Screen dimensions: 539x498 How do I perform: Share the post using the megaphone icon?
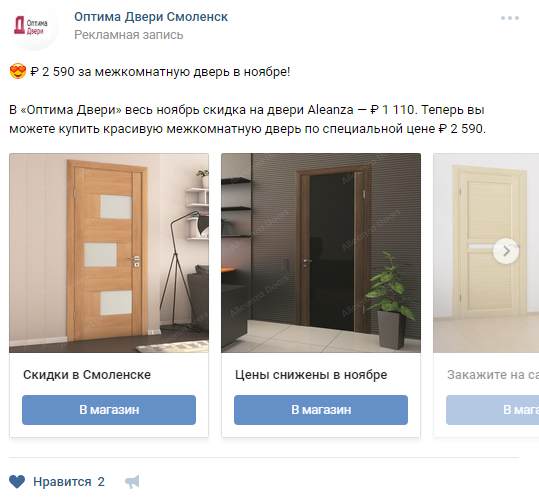pyautogui.click(x=132, y=482)
